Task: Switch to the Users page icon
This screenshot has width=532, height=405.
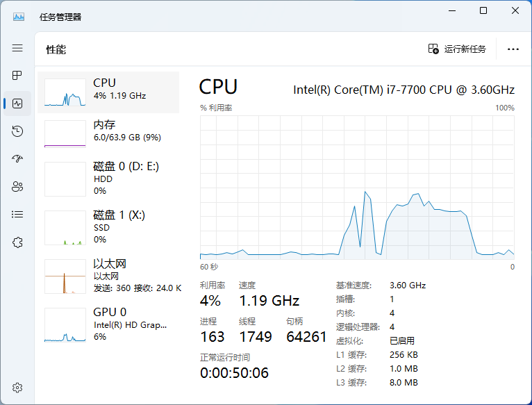Action: coord(17,186)
